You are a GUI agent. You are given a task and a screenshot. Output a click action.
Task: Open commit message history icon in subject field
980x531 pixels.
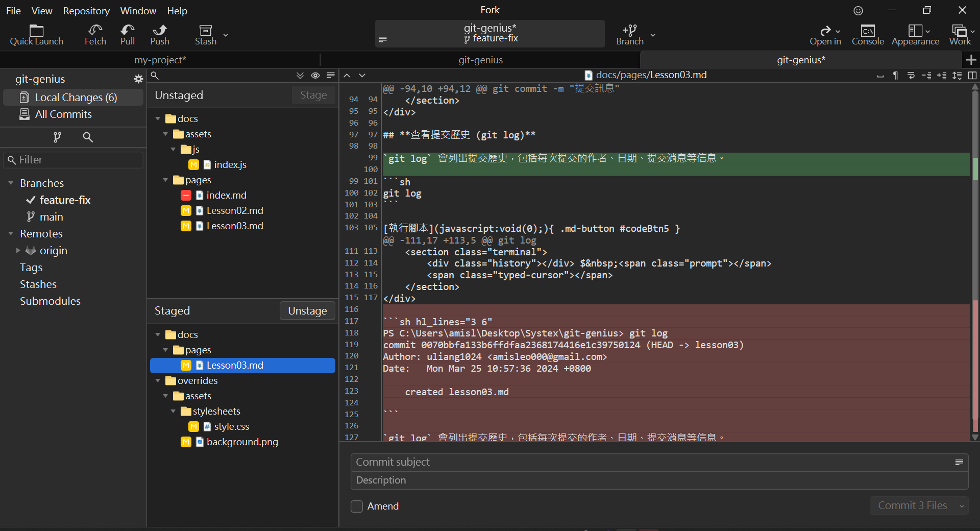(959, 462)
